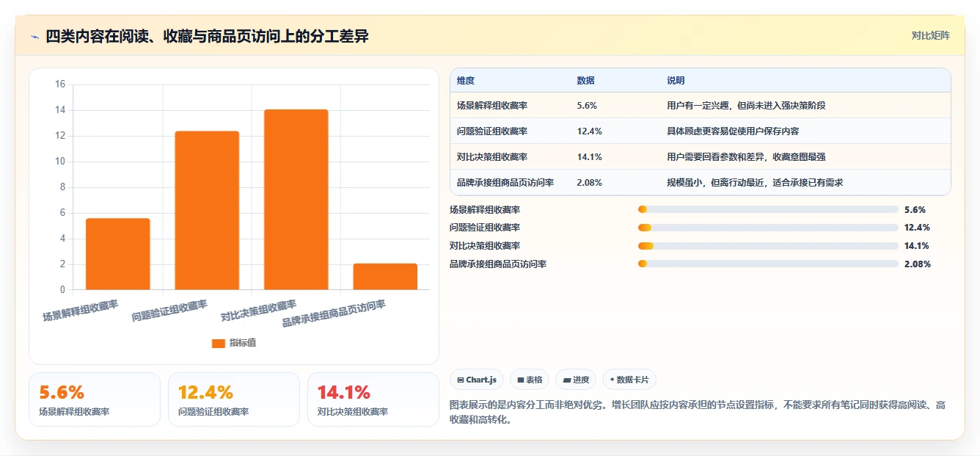980x456 pixels.
Task: Click the 指标值 legend text
Action: click(x=243, y=343)
